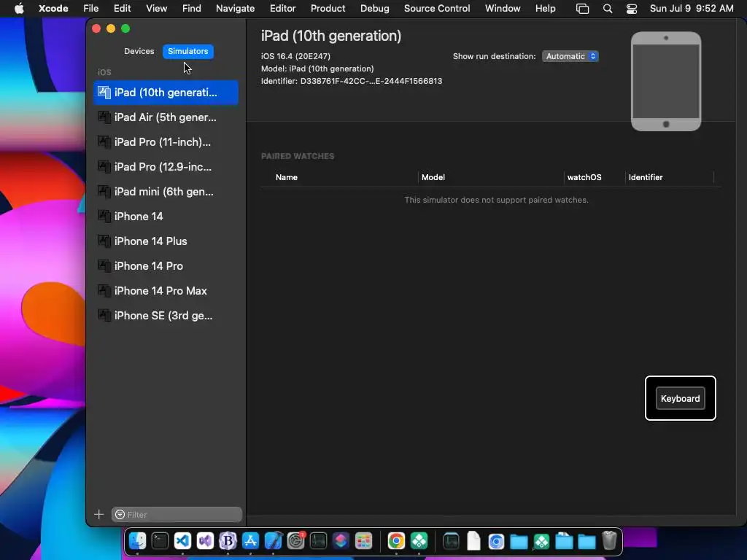Select iPad (10th generation) simulator
The height and width of the screenshot is (560, 747).
coord(166,93)
